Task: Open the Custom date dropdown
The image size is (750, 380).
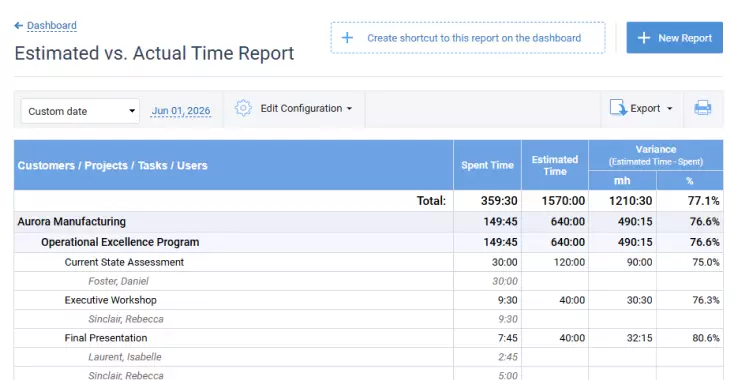Action: coord(80,111)
